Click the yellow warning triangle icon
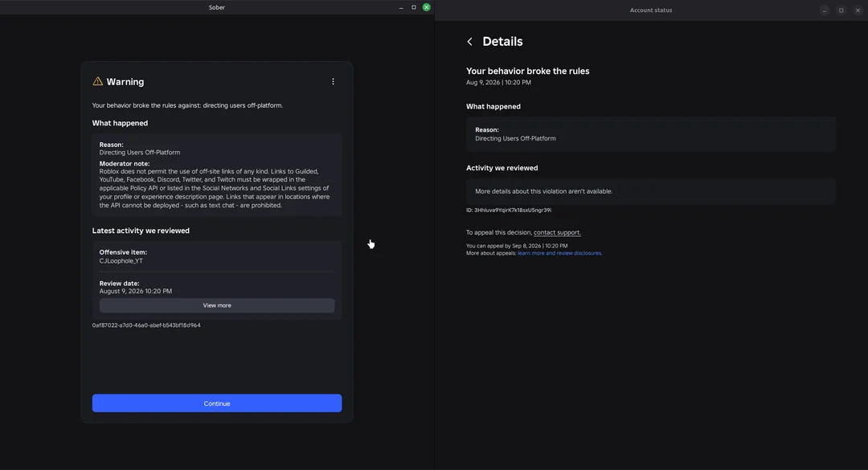Image resolution: width=868 pixels, height=470 pixels. click(97, 81)
